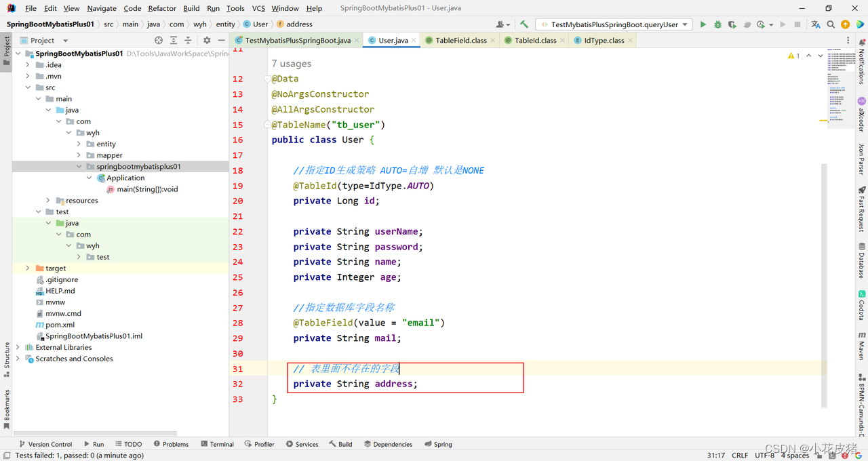Stop the running process square icon
The width and height of the screenshot is (868, 461).
(x=797, y=24)
